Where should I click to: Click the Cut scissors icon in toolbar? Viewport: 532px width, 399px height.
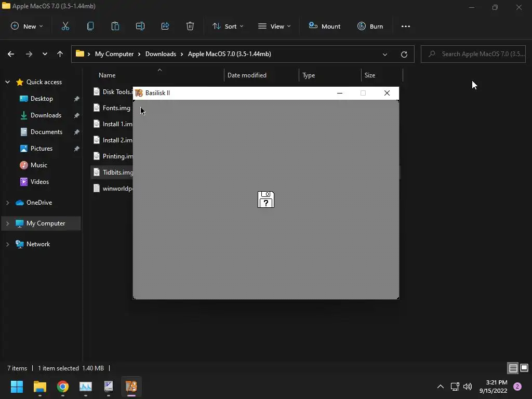coord(65,26)
